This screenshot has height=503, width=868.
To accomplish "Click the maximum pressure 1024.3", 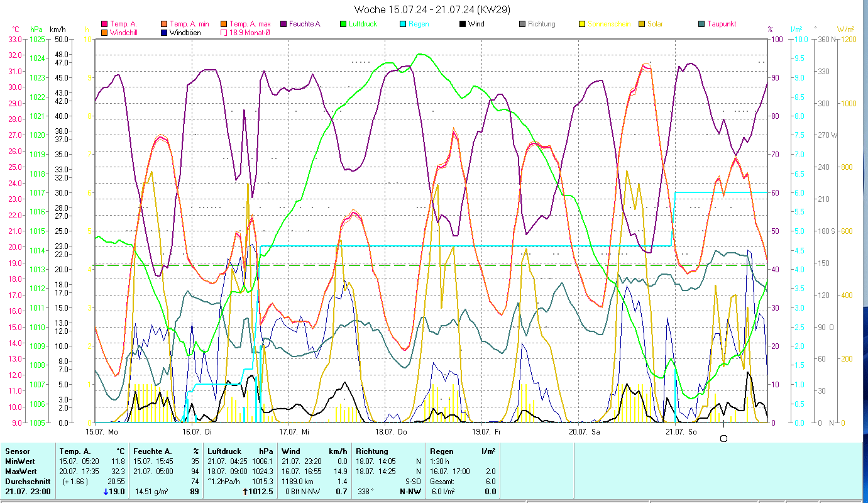I will coord(263,472).
